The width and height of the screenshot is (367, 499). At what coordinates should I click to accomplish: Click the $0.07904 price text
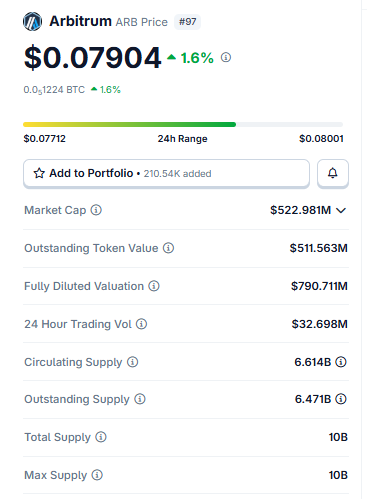[92, 58]
